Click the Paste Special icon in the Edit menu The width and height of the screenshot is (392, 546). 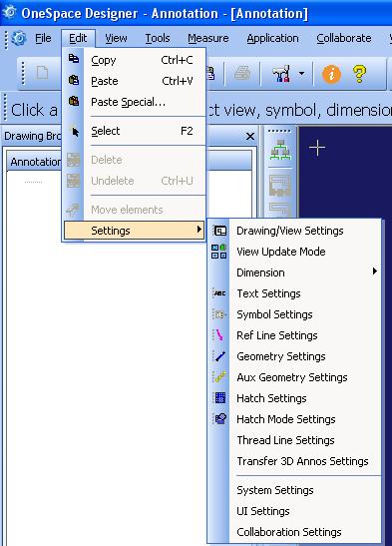coord(74,102)
